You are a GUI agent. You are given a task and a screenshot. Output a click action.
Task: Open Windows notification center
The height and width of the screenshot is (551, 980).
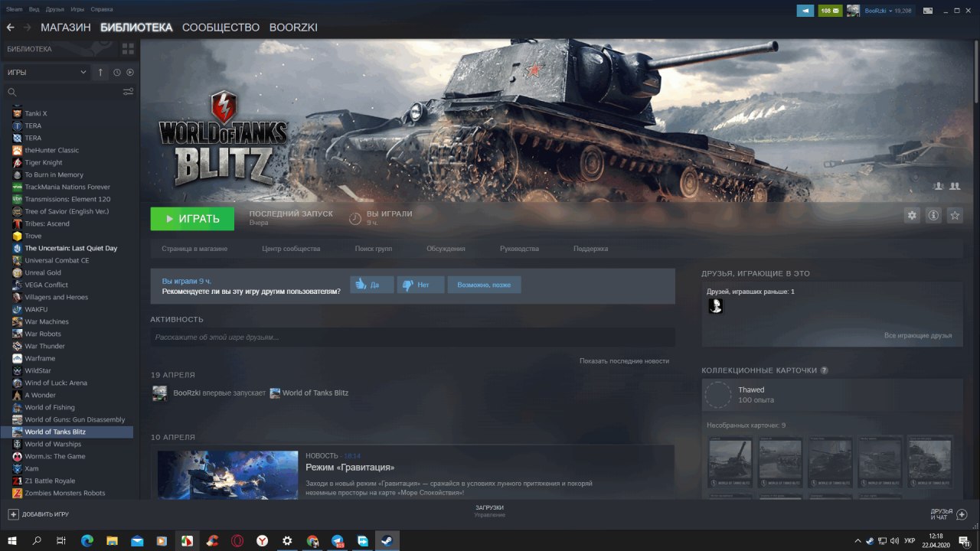[x=965, y=540]
